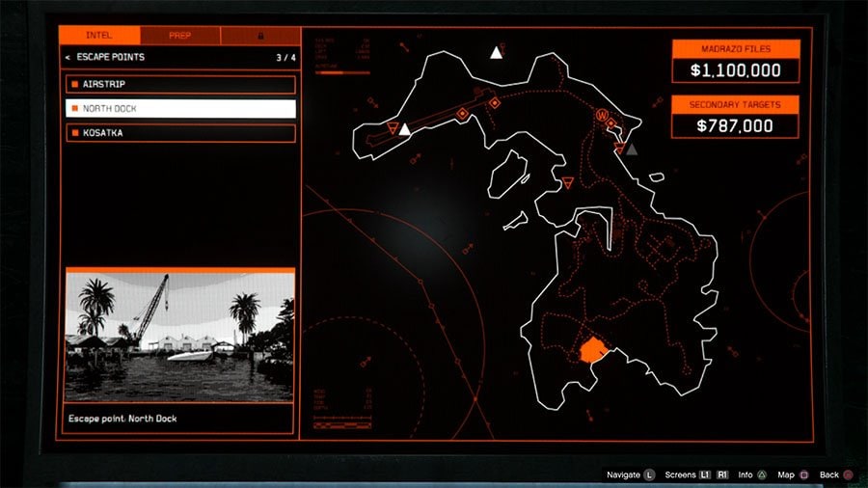Click the orange inverted triangle beside airstrip white triangle
The height and width of the screenshot is (488, 868).
[393, 128]
